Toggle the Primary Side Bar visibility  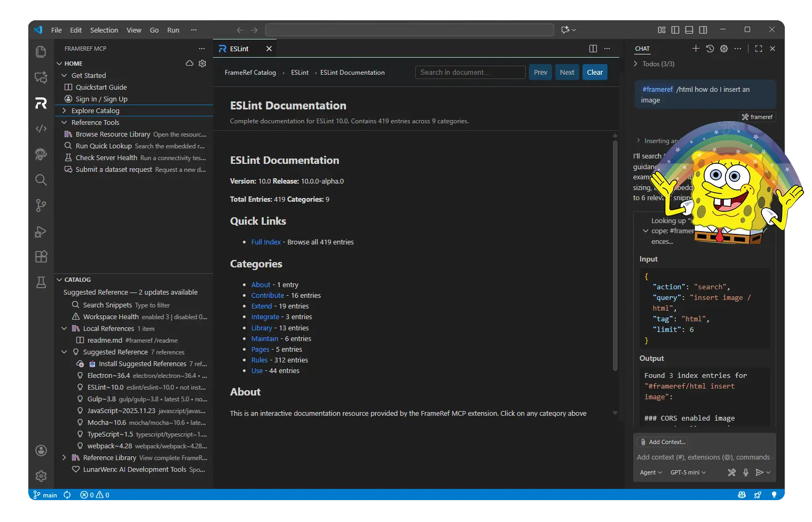click(x=675, y=30)
